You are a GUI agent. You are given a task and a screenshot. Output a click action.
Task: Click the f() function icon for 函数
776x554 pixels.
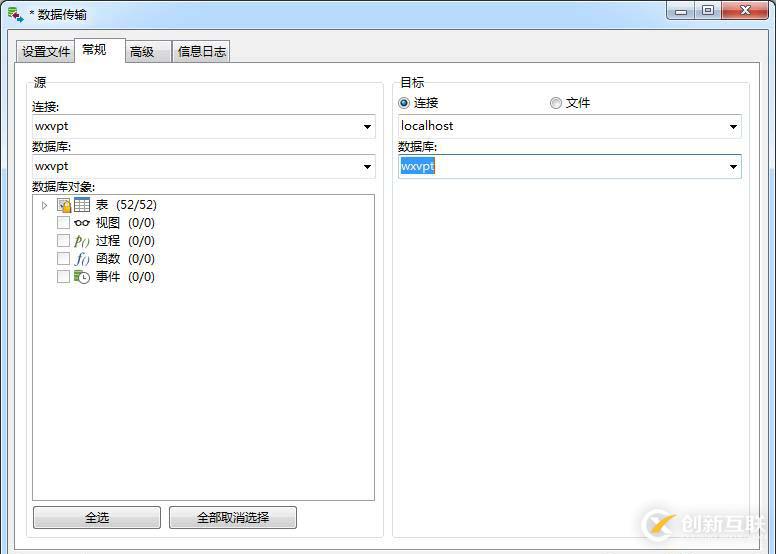82,259
